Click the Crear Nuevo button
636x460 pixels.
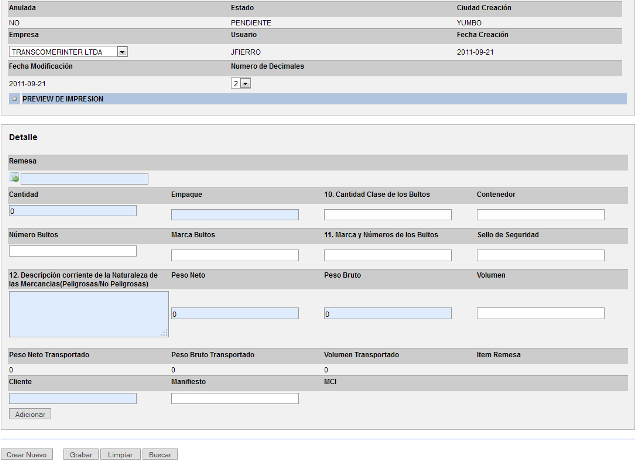(26, 454)
